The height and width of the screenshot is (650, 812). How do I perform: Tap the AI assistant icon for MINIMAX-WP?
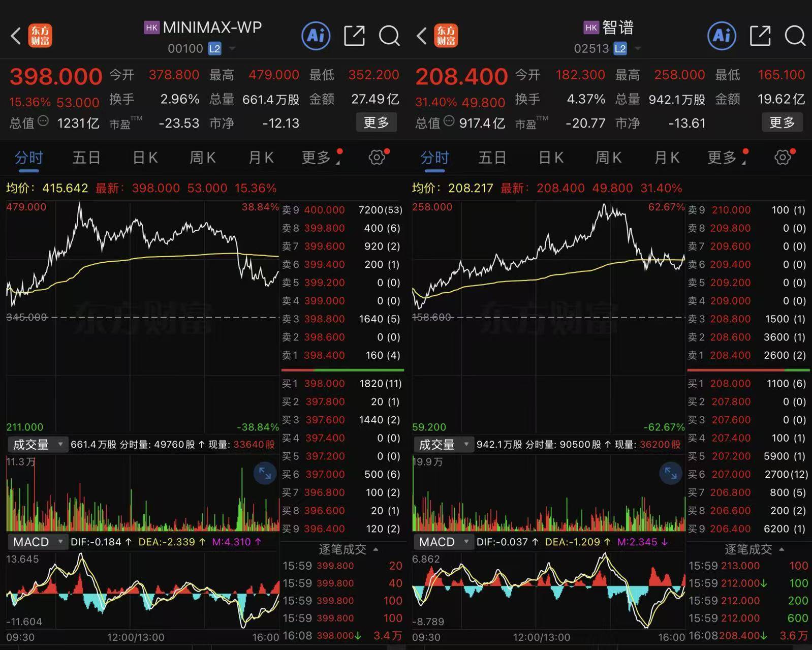[x=316, y=36]
